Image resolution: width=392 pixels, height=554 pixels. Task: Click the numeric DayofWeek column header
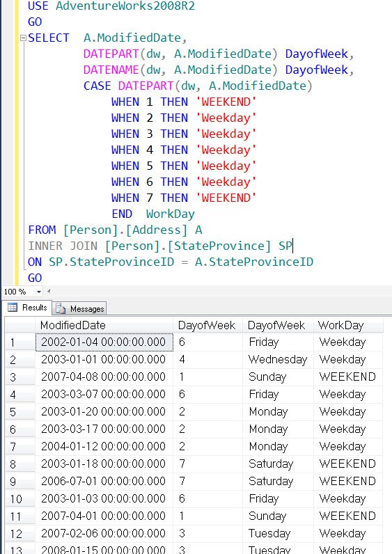[x=208, y=325]
